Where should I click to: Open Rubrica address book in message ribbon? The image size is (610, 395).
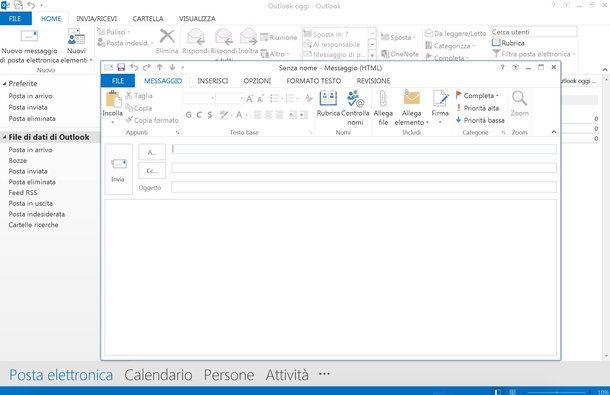[328, 104]
